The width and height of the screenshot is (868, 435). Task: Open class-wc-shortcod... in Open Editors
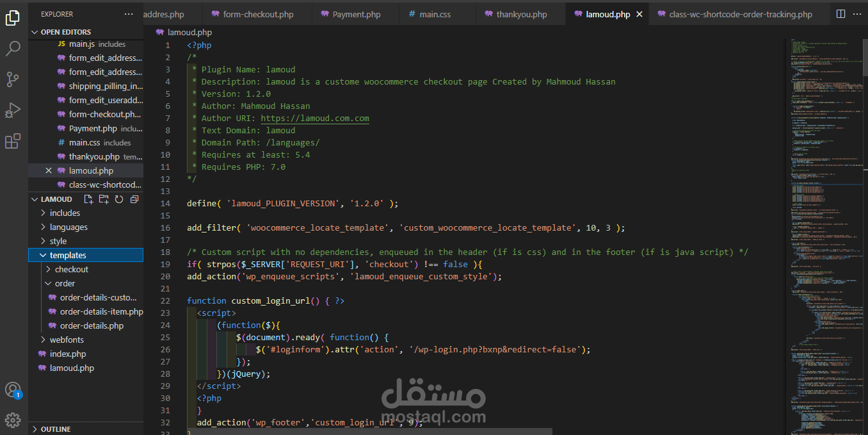point(86,185)
